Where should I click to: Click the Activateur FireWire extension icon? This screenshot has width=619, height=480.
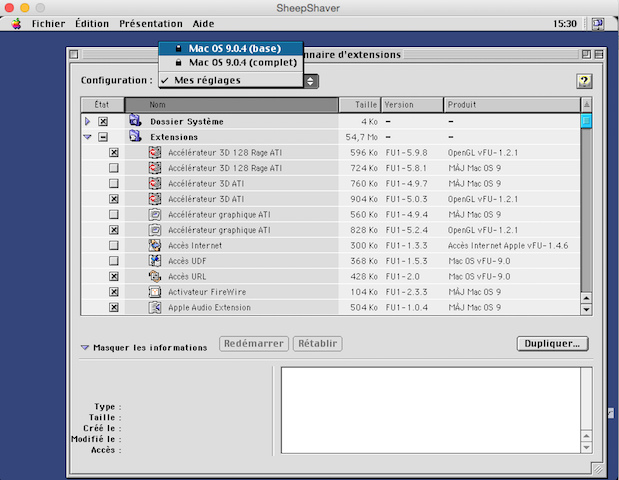coord(155,292)
